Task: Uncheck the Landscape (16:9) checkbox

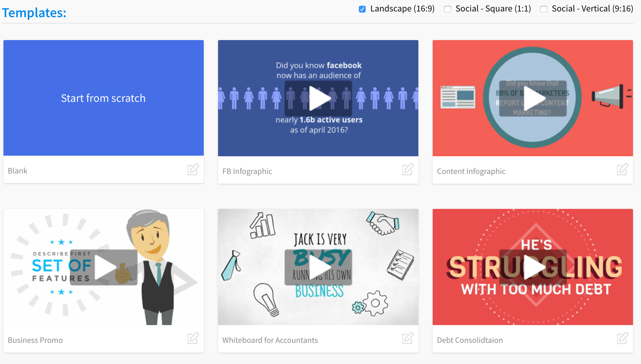Action: point(362,9)
